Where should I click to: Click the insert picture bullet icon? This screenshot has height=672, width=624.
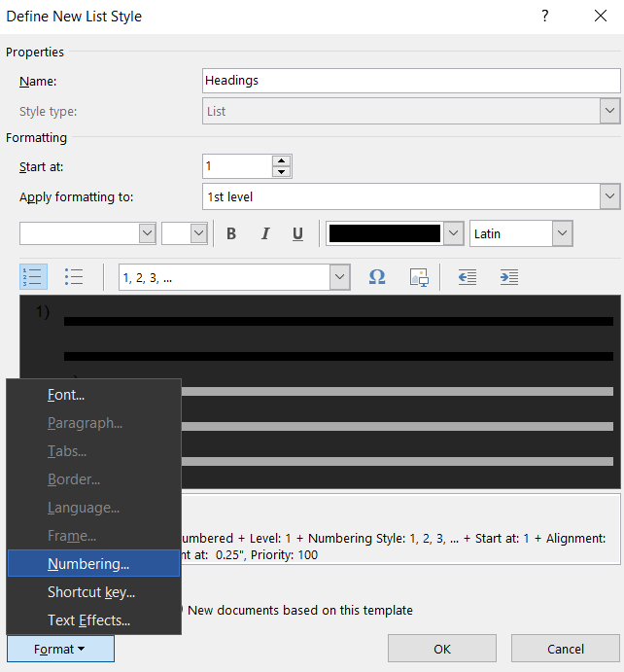419,277
